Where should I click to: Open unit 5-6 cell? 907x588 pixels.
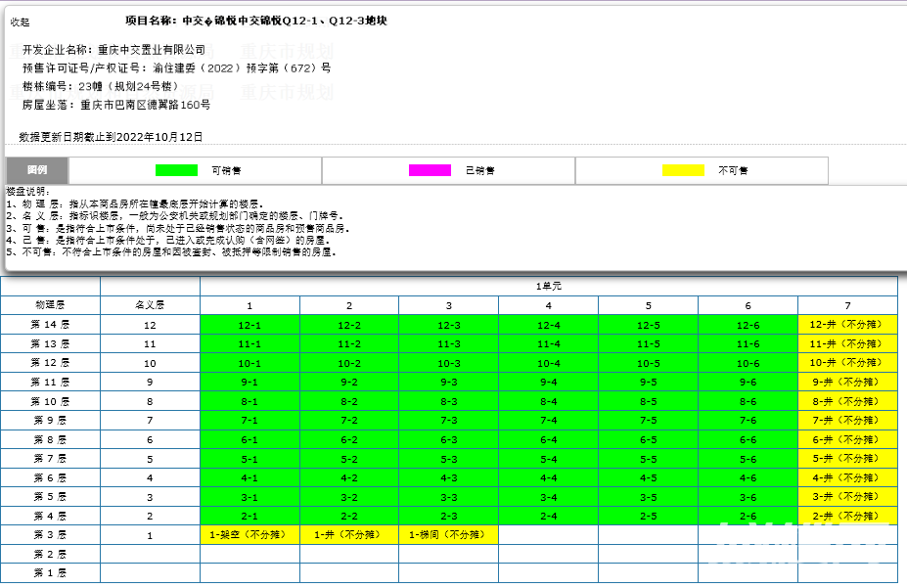tap(748, 459)
